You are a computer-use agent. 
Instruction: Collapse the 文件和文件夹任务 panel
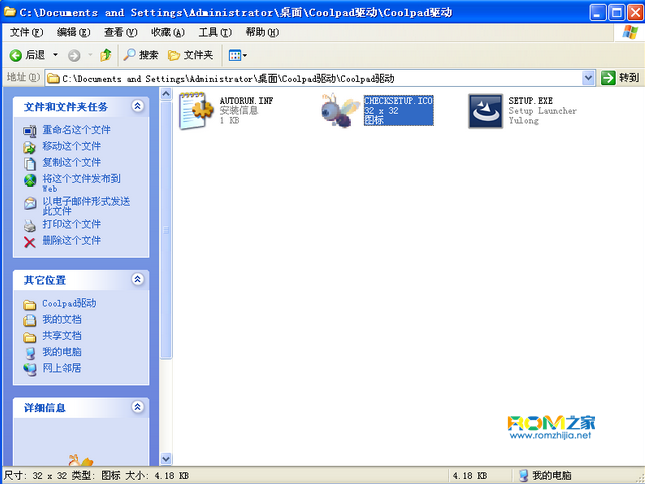(x=137, y=106)
